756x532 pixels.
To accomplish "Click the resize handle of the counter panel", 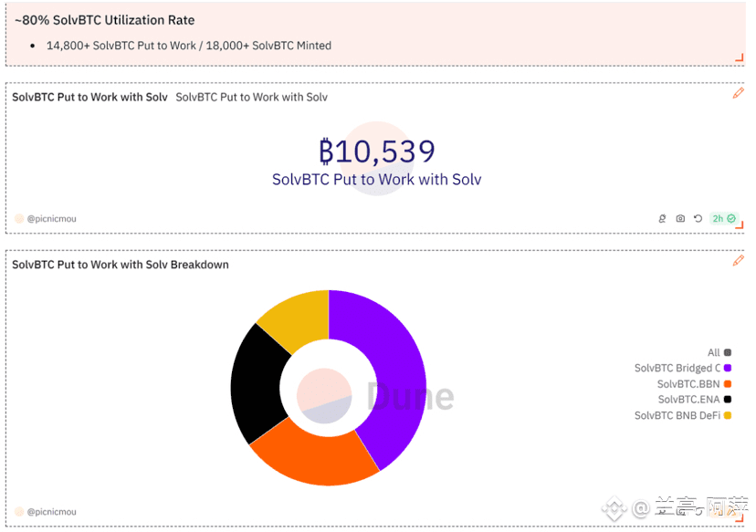I will tap(740, 225).
